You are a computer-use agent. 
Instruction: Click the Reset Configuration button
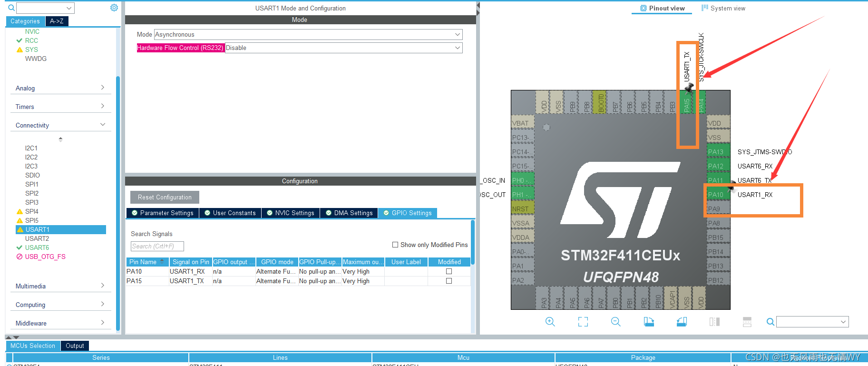(x=165, y=197)
